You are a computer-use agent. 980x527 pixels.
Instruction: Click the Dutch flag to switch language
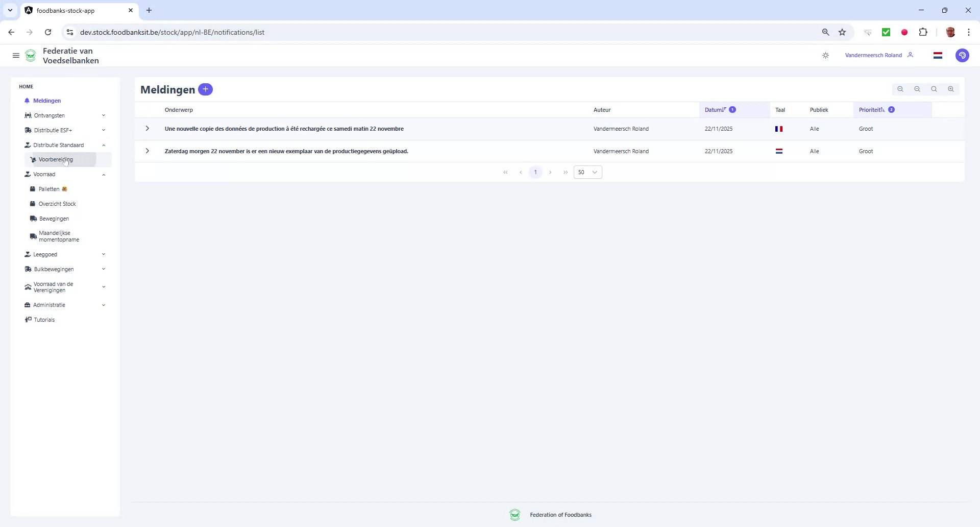[938, 55]
